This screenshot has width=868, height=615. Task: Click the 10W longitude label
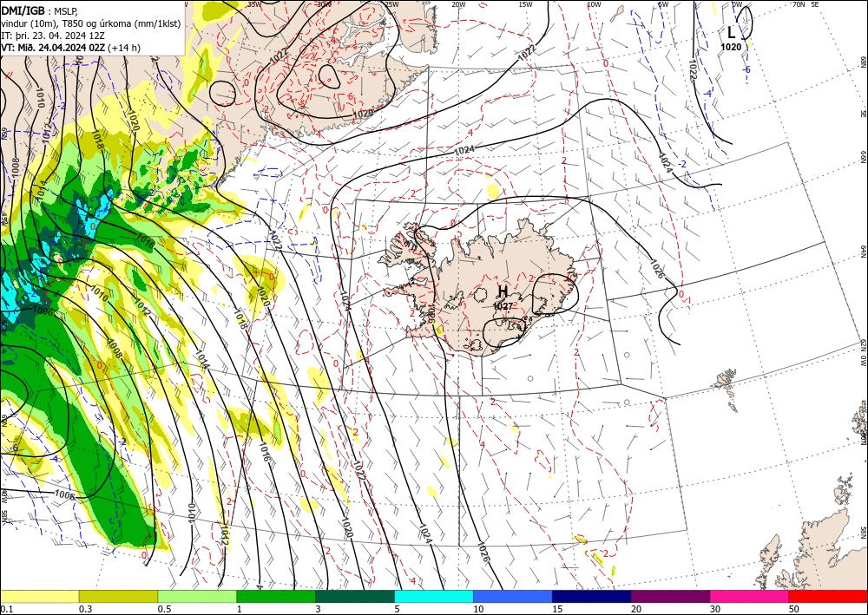click(594, 4)
